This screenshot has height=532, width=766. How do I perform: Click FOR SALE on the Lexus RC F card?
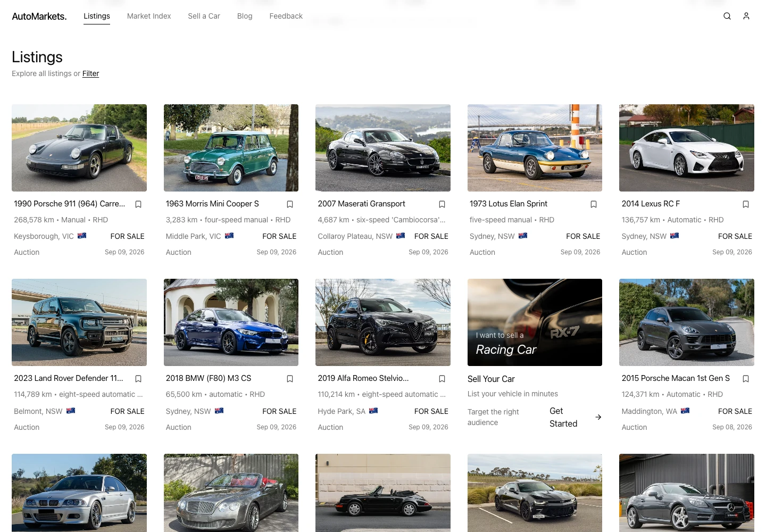(x=735, y=236)
